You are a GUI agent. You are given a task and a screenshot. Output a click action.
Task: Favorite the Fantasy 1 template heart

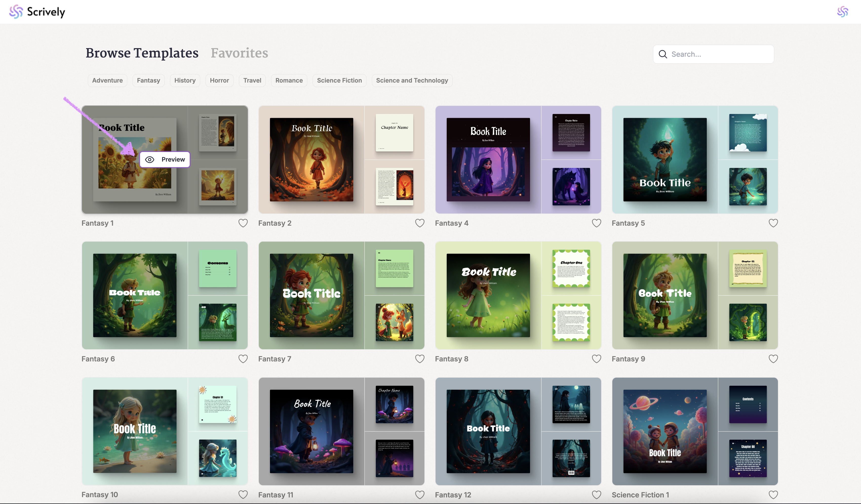point(243,223)
